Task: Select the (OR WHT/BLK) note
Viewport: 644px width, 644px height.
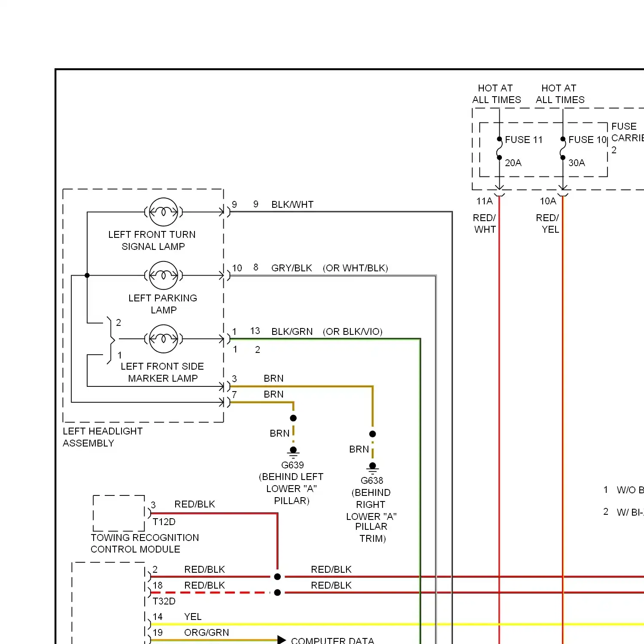Action: click(355, 268)
